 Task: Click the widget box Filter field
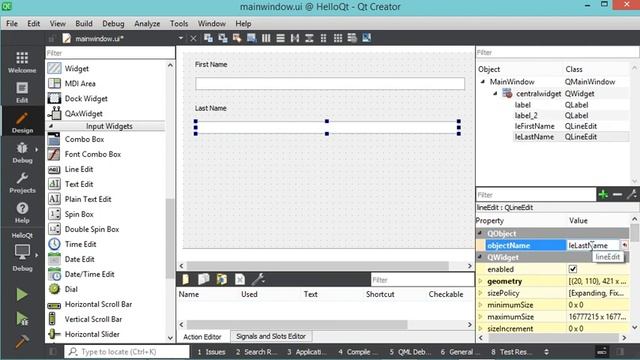tap(110, 53)
